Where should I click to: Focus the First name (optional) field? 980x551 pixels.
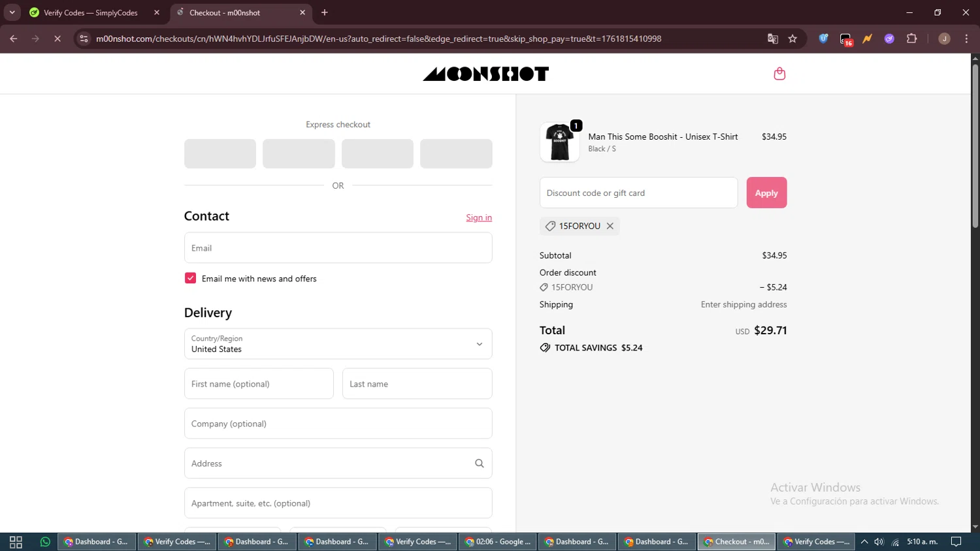[259, 384]
